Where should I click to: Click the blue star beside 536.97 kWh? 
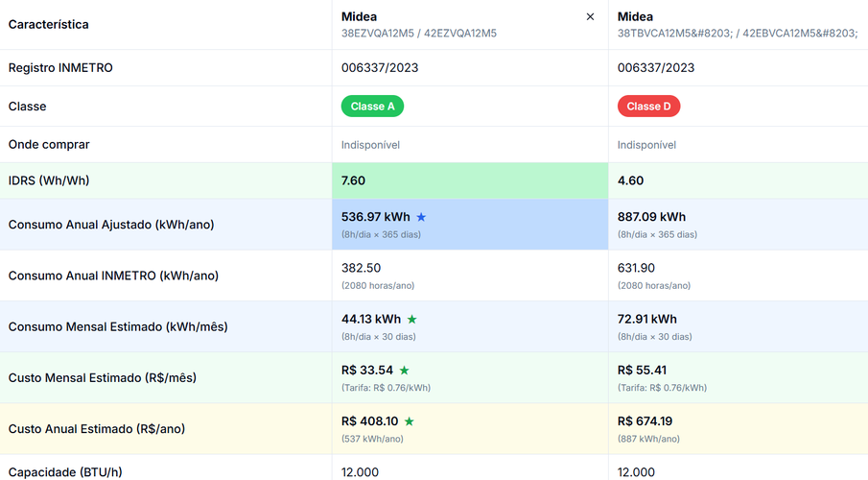point(421,217)
